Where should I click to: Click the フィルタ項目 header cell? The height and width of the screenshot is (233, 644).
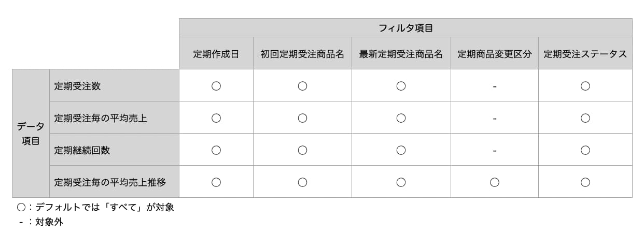(x=405, y=28)
